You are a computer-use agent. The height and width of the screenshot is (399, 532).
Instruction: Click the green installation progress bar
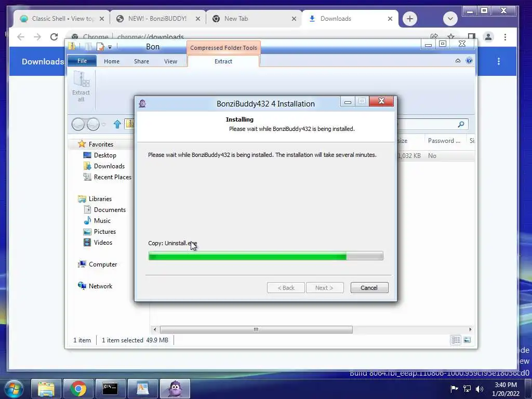pyautogui.click(x=265, y=256)
